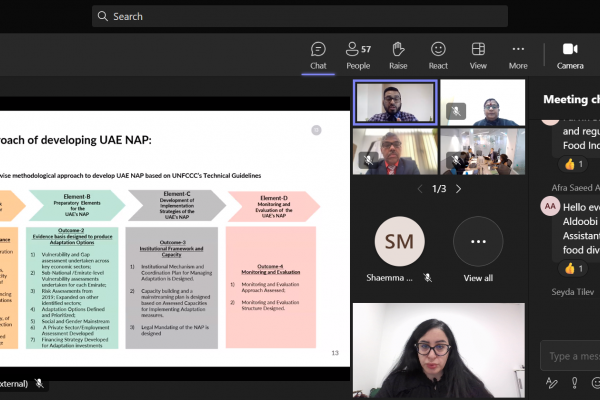
Task: Select the Element-C chevron on shared slide
Action: pos(176,204)
